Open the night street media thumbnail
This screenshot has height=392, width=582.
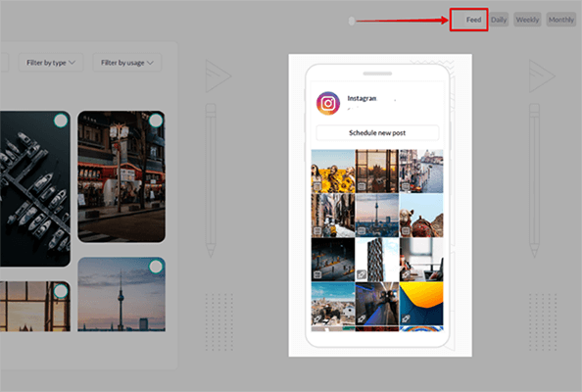coord(121,176)
